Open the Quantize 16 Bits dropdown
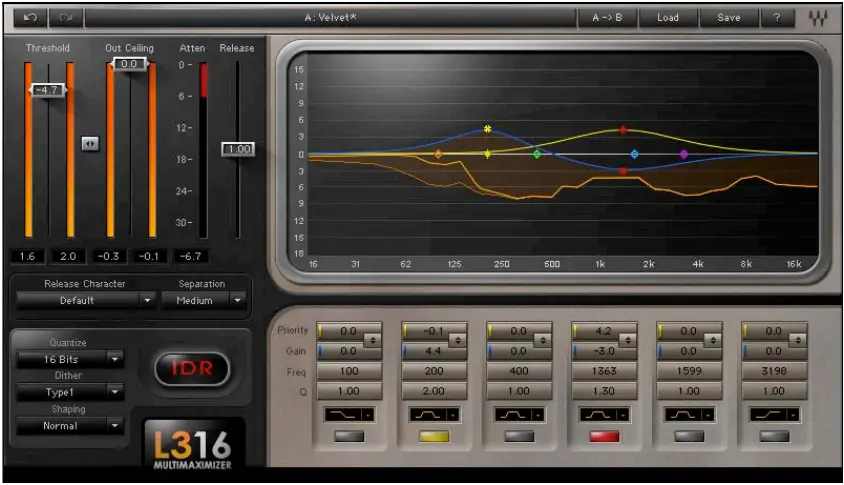844x485 pixels. coord(70,359)
